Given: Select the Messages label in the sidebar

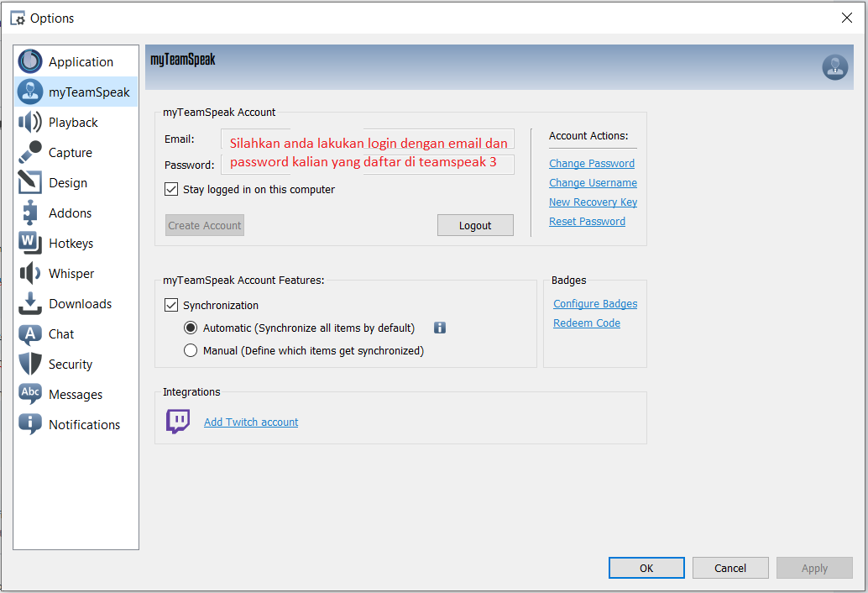Looking at the screenshot, I should click(76, 394).
